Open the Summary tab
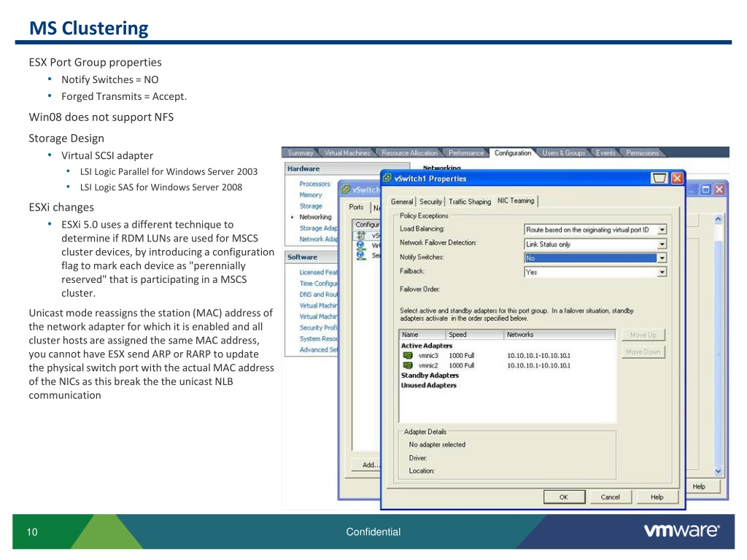 (x=301, y=153)
